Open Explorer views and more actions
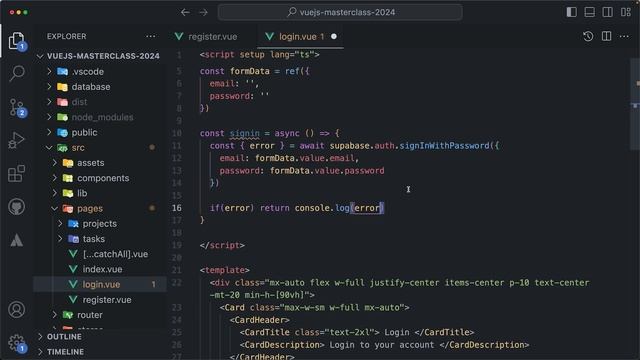Image resolution: width=640 pixels, height=360 pixels. pyautogui.click(x=151, y=36)
